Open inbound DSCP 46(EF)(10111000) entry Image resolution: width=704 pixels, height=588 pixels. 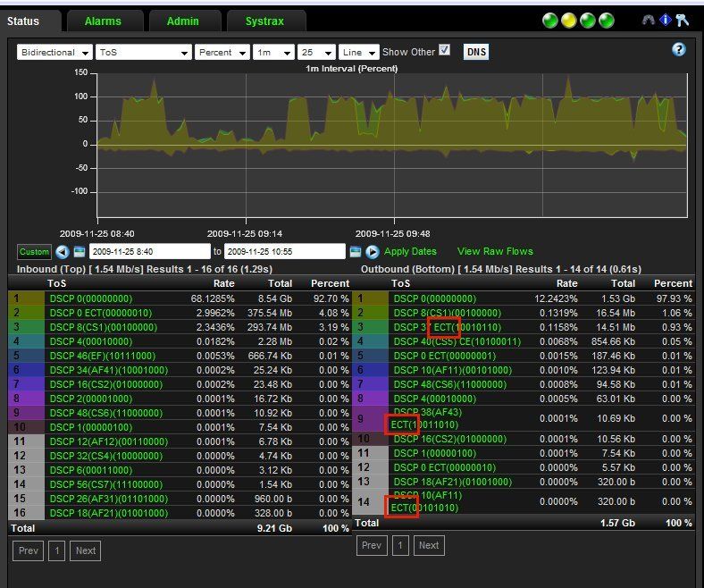[x=103, y=356]
